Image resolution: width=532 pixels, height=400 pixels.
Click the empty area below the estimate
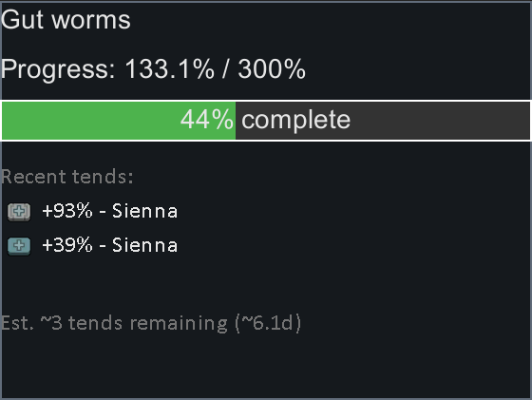click(x=266, y=367)
